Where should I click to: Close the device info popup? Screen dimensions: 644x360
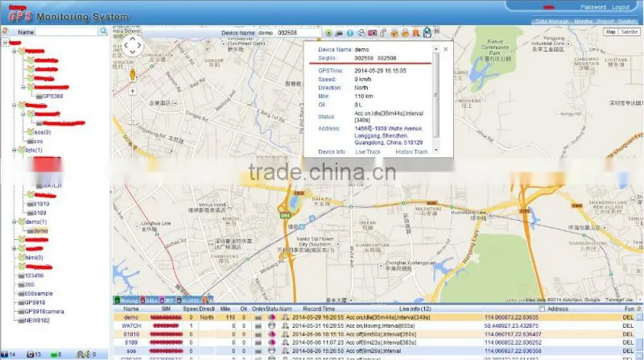(x=446, y=49)
